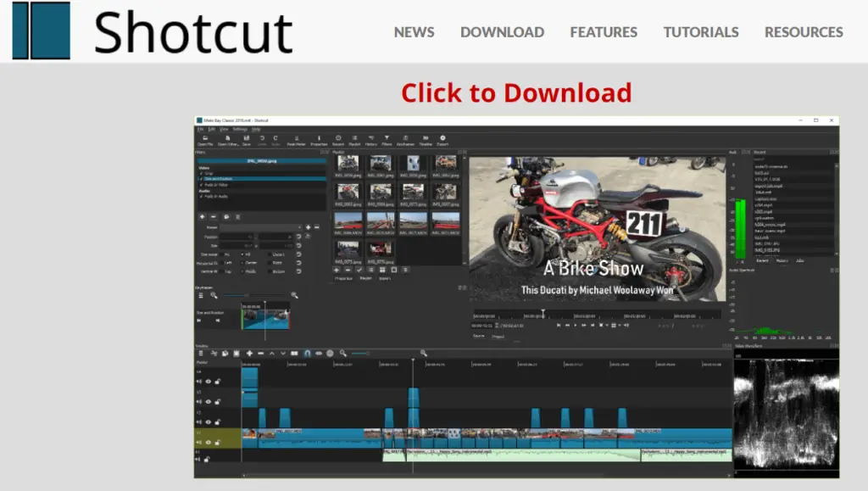Viewport: 868px width, 491px height.
Task: Play the video in the player
Action: (576, 326)
